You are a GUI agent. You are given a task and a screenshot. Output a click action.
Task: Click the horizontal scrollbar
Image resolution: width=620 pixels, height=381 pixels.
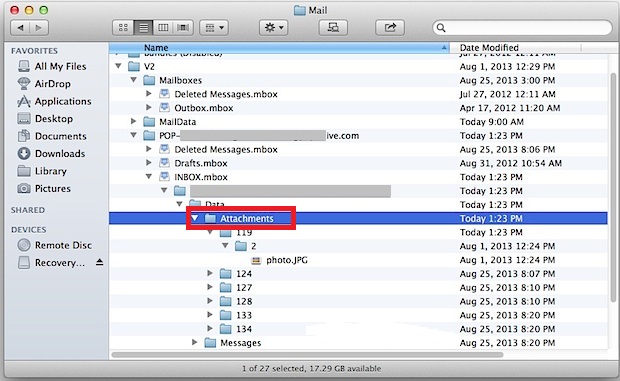click(x=307, y=355)
